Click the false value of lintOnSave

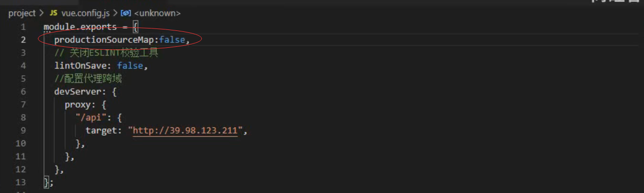[130, 66]
